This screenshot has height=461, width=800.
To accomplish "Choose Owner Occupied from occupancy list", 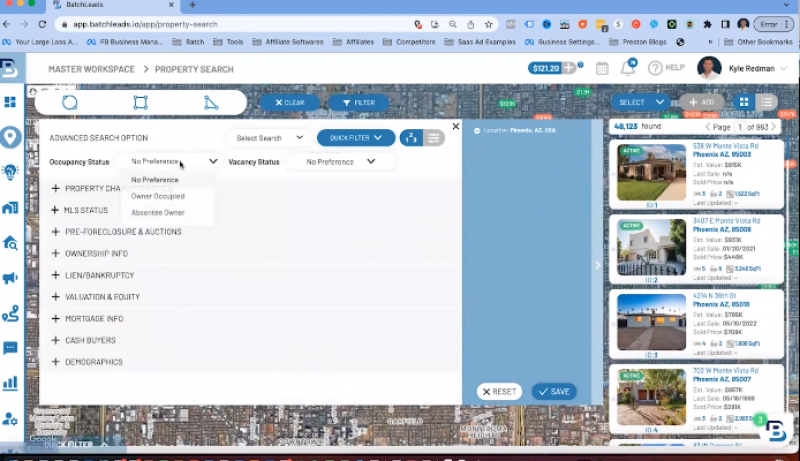I will click(x=158, y=196).
